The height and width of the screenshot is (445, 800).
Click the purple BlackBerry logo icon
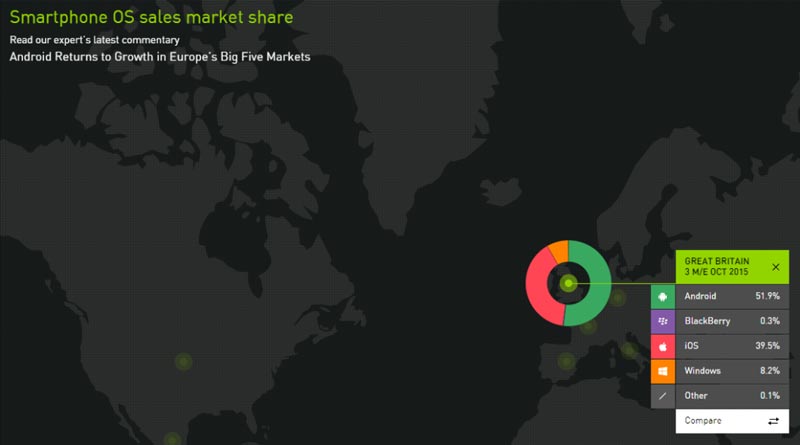tap(662, 322)
